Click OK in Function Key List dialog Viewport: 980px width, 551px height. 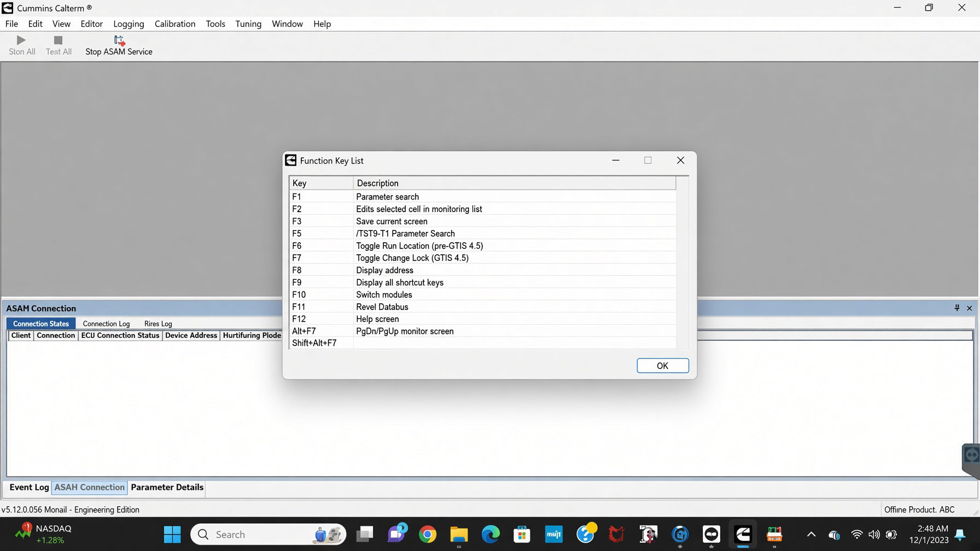point(662,366)
